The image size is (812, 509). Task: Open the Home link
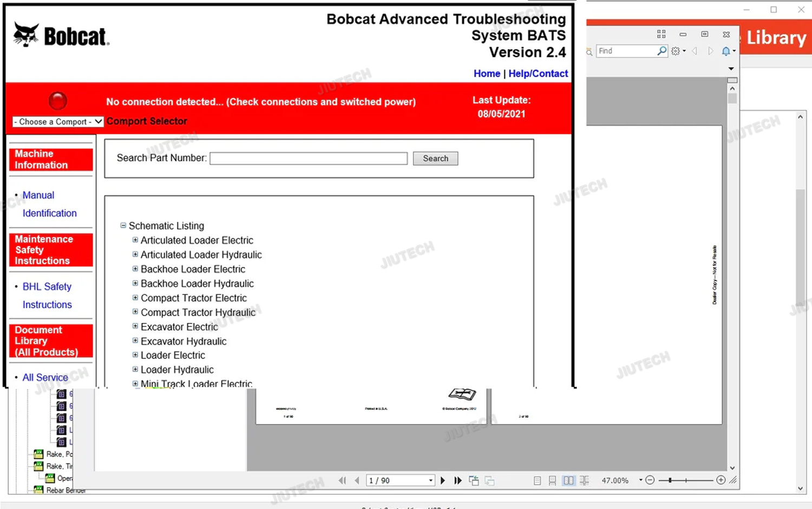pyautogui.click(x=487, y=74)
